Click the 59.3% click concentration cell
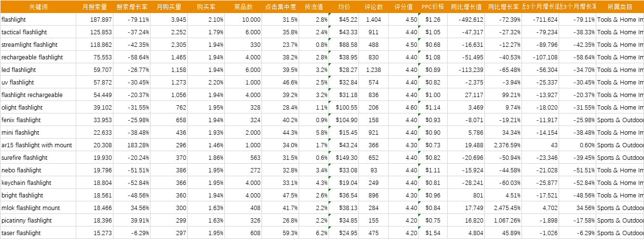 click(x=280, y=233)
